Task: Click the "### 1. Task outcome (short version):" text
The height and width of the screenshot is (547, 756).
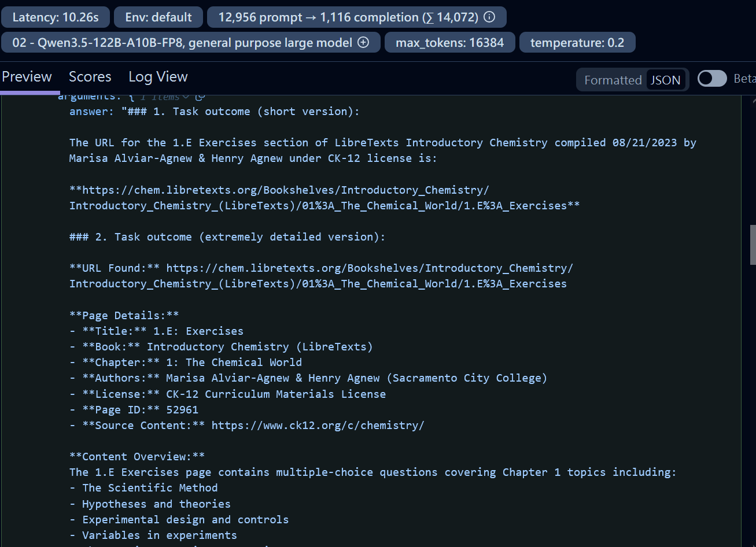Action: (x=244, y=112)
